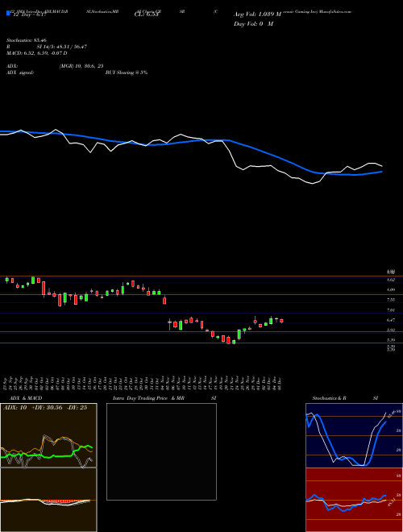Click the 'ADX signal:' label
Screen dimensions: 403x532
20,73
